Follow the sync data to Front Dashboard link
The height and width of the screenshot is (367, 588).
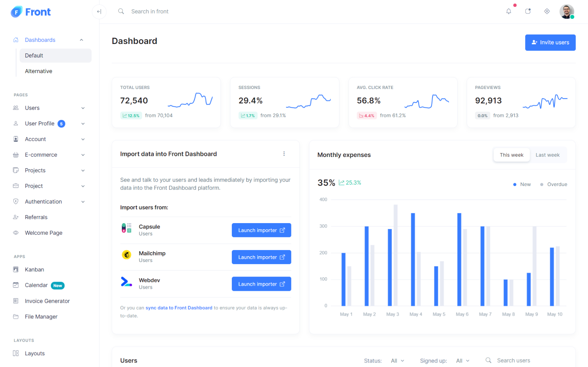(x=179, y=308)
